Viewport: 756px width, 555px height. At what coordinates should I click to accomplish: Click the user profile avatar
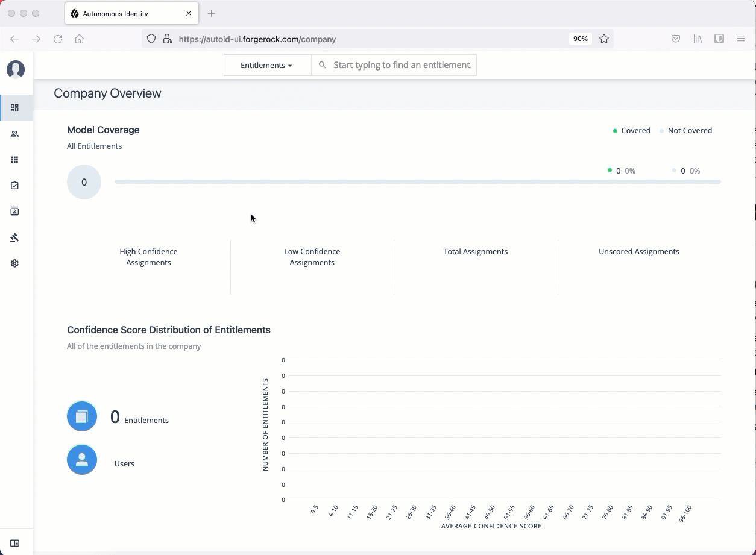16,69
